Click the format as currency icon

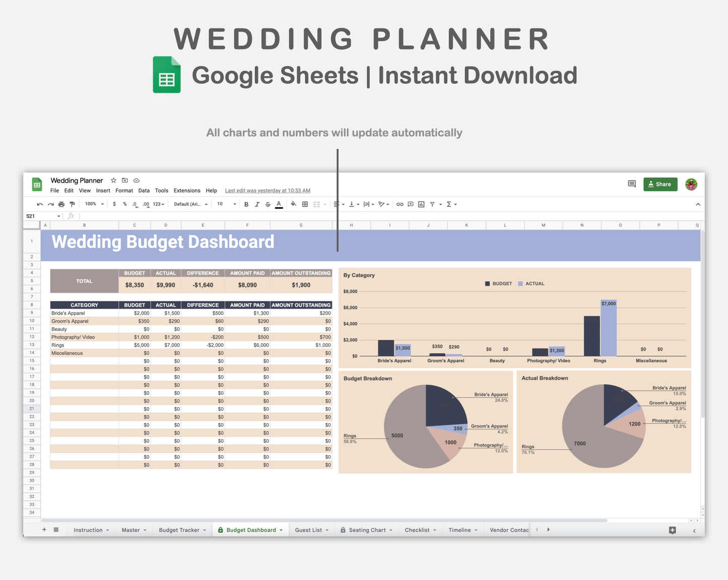(114, 204)
